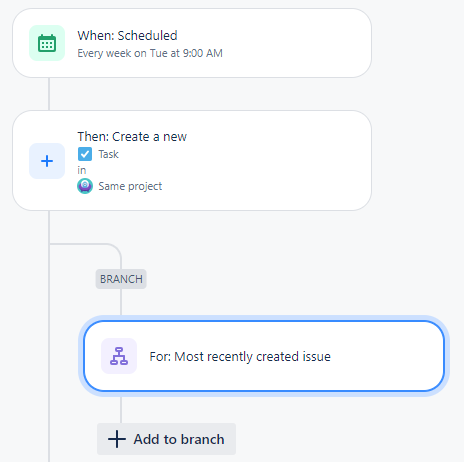The height and width of the screenshot is (462, 464).
Task: Click the blue plus Create action icon
Action: (x=47, y=161)
